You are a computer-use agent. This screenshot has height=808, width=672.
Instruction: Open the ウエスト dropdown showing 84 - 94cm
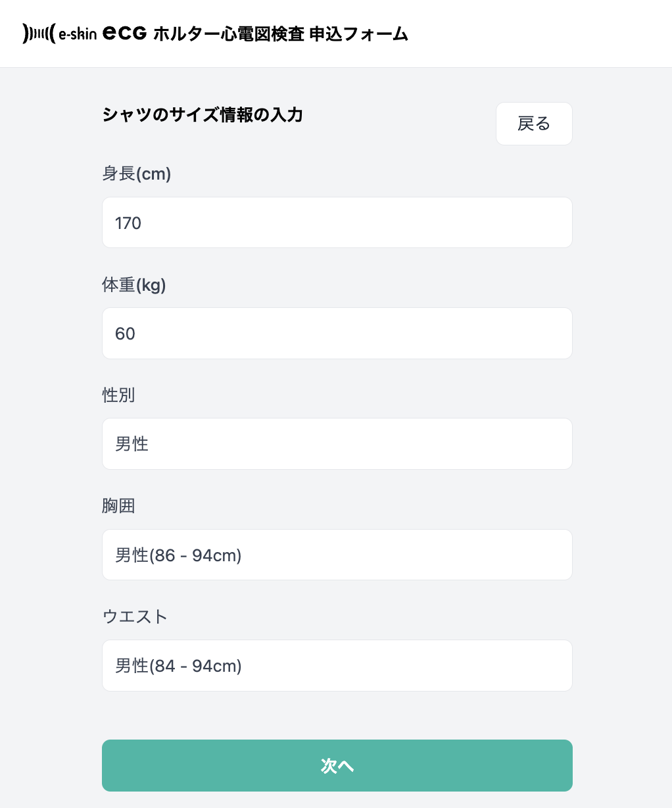coord(337,666)
